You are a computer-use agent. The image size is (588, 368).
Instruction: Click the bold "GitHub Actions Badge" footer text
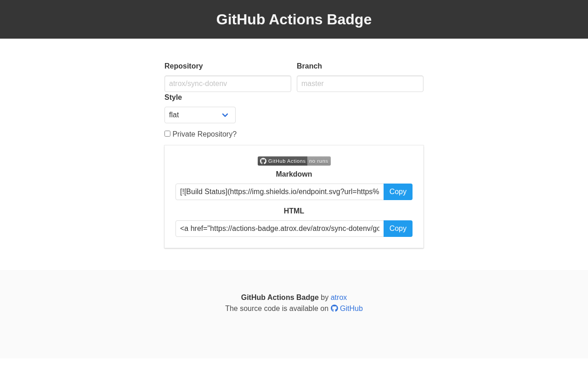point(280,298)
